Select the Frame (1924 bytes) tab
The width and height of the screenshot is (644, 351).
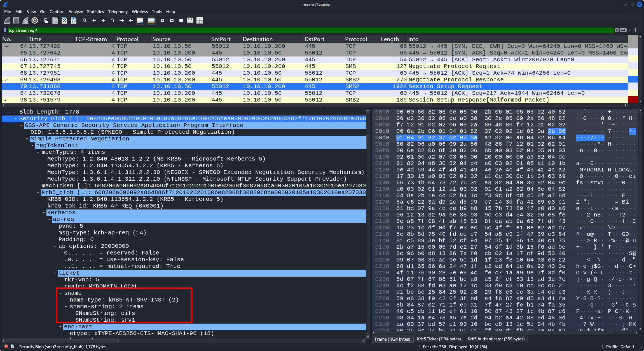[392, 339]
